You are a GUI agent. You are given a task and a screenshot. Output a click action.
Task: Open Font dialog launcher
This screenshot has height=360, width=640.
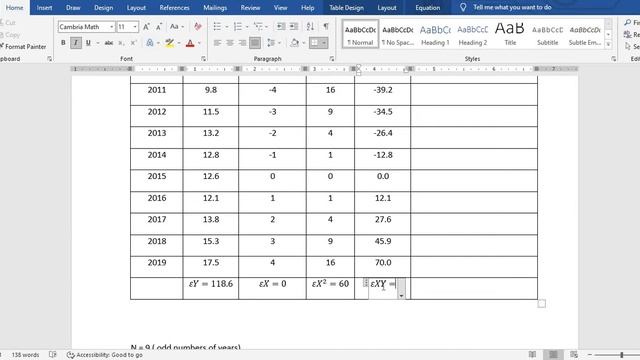pyautogui.click(x=203, y=59)
